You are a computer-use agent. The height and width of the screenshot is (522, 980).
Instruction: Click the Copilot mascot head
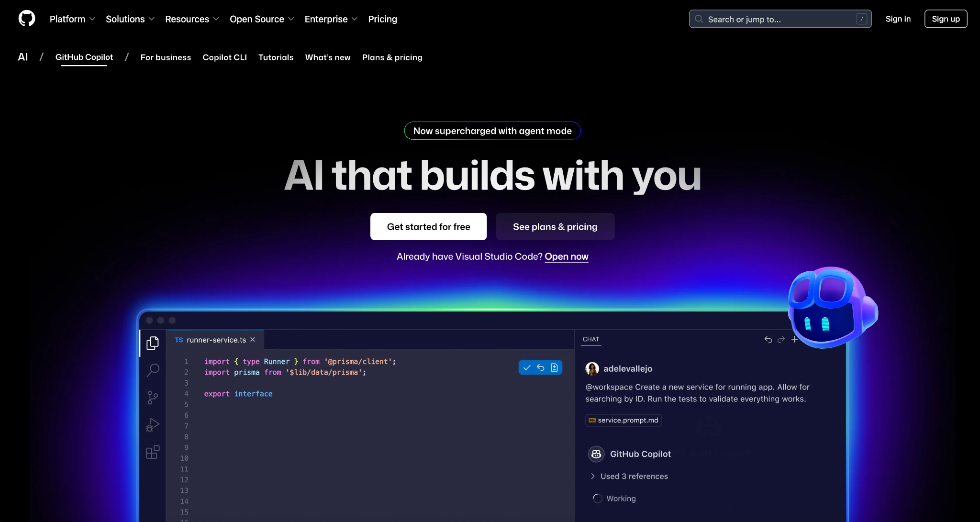click(831, 308)
